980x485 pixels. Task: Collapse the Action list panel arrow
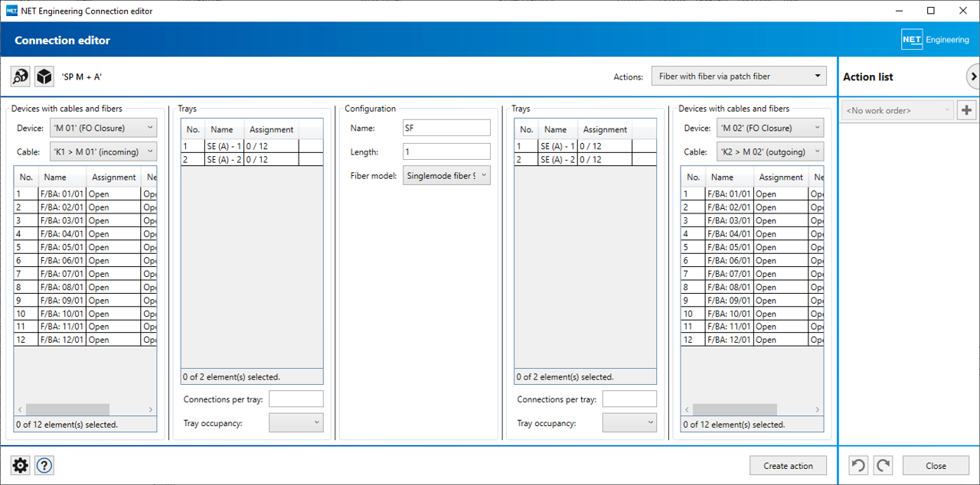point(973,76)
